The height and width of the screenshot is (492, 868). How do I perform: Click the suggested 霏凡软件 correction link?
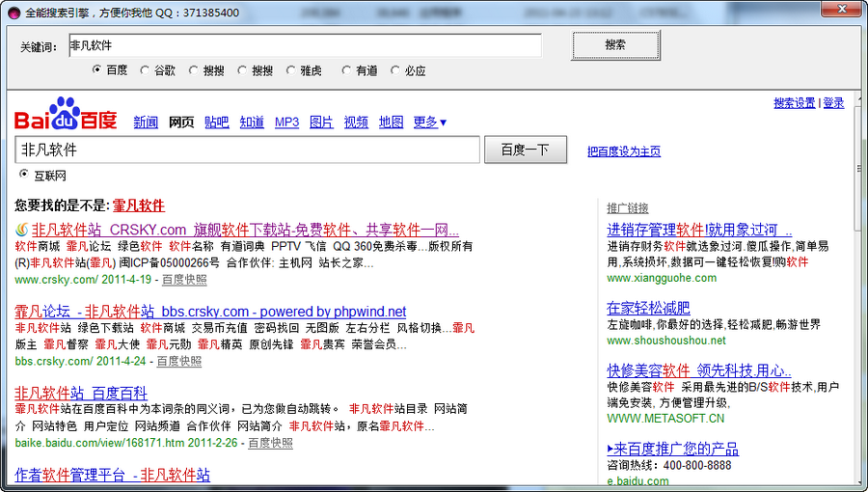138,205
